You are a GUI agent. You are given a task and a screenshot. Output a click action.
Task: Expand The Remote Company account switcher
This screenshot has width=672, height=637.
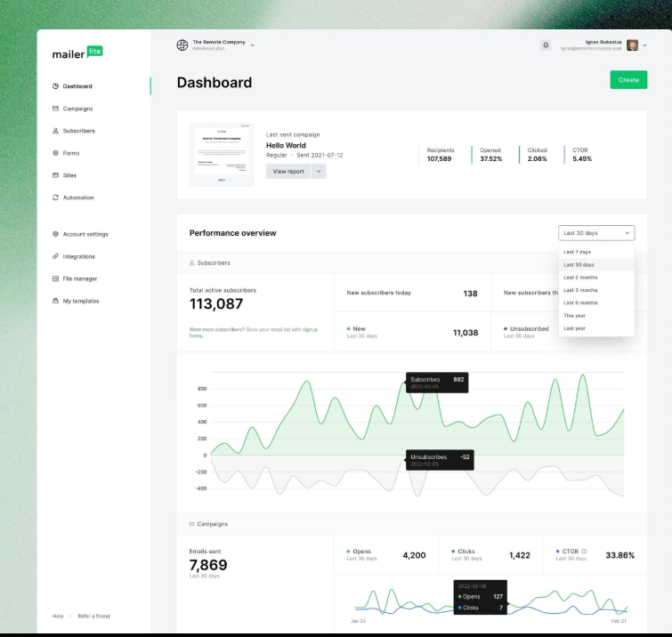point(253,44)
